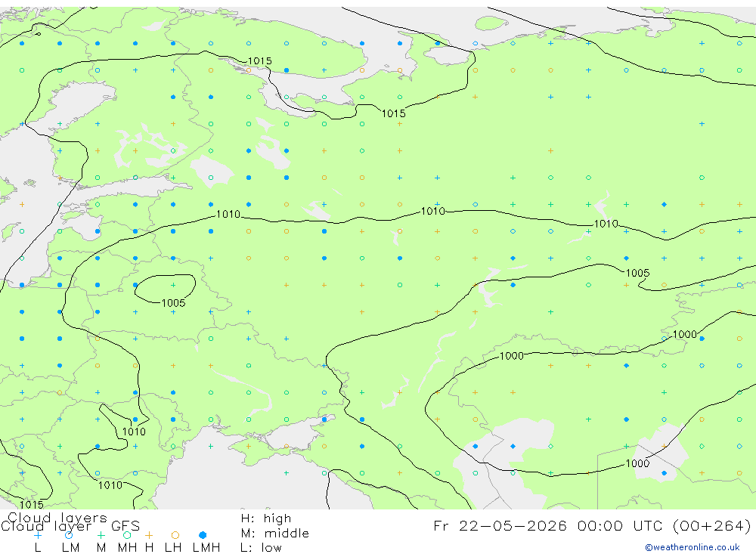
Task: Click the 'M: middle' legend text
Action: coord(275,534)
